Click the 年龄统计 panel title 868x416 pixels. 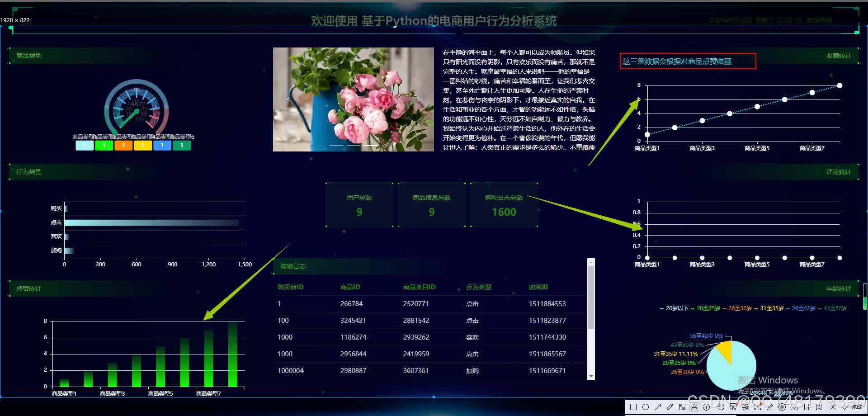tap(839, 288)
